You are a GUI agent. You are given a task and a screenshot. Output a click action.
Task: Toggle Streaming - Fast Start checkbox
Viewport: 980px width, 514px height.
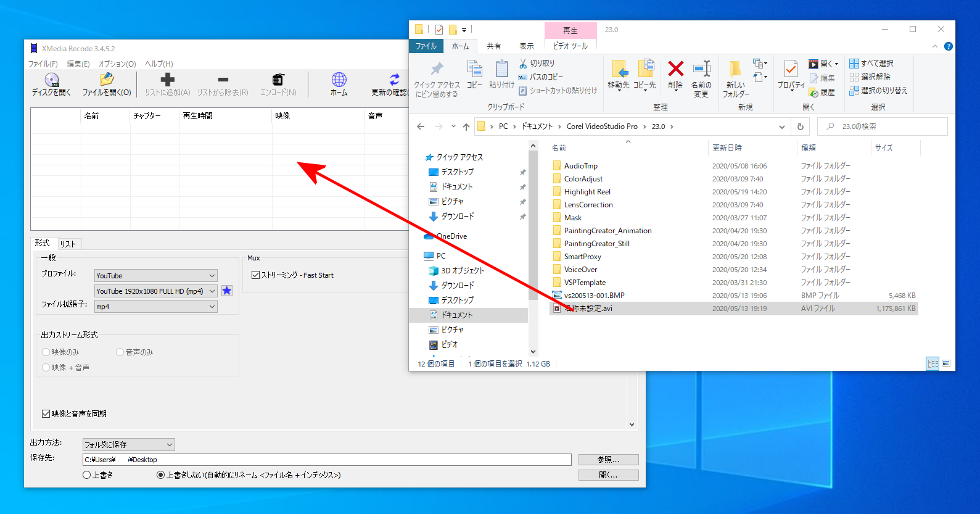coord(255,275)
